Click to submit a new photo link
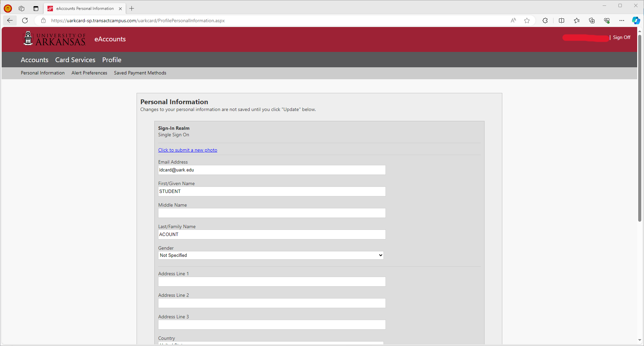 click(x=187, y=150)
